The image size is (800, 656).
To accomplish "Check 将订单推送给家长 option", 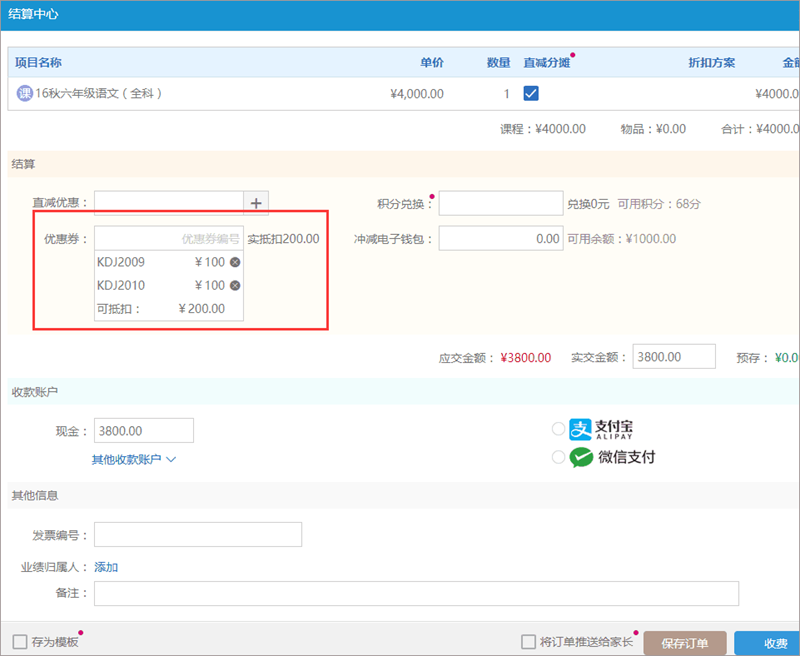I will (x=529, y=642).
